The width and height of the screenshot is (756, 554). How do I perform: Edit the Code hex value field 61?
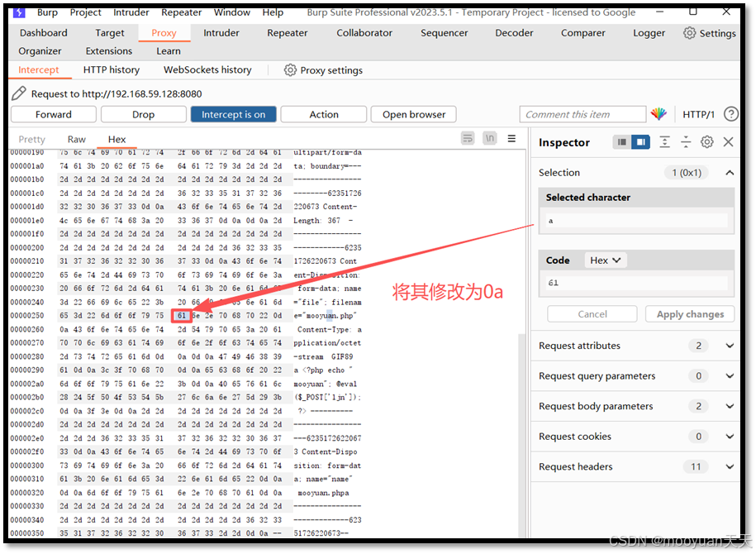click(636, 283)
